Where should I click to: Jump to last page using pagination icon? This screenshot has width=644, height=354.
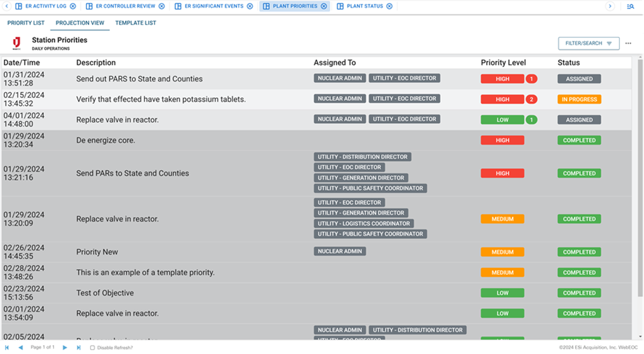coord(79,347)
